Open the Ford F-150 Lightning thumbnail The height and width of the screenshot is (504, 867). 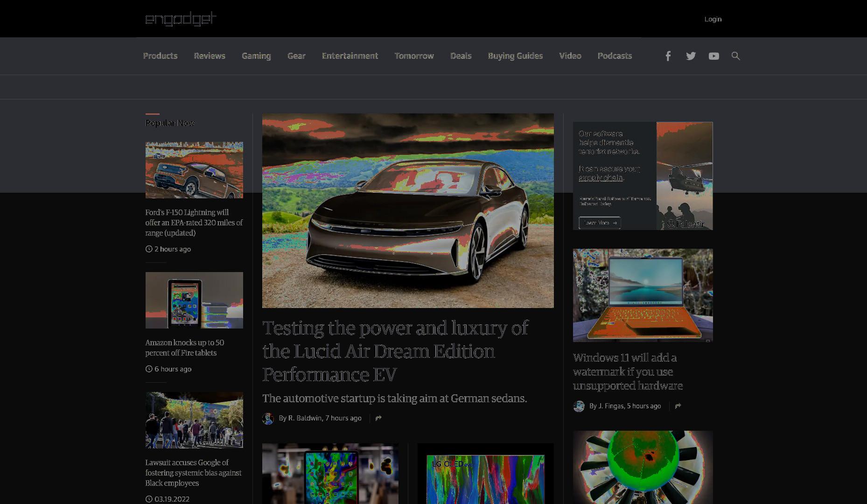[x=194, y=170]
